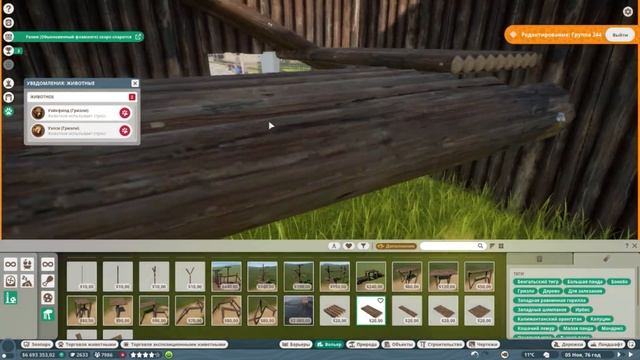640x360 pixels.
Task: Click the Калимантанский орангутан tag
Action: pyautogui.click(x=549, y=319)
